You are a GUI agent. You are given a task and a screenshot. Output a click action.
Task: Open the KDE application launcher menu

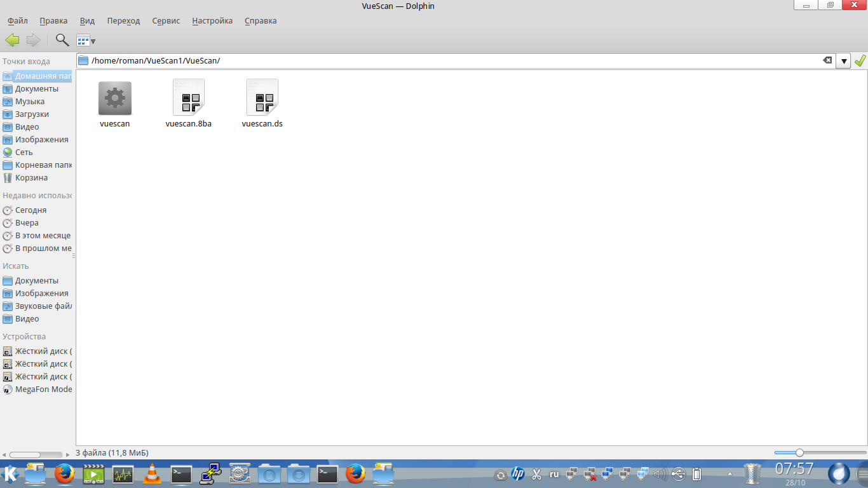point(10,474)
